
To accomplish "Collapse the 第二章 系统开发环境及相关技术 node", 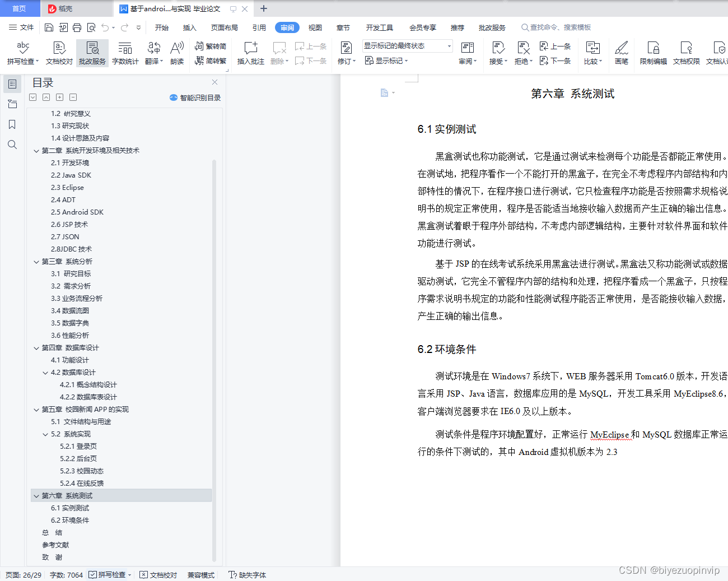I will [36, 151].
